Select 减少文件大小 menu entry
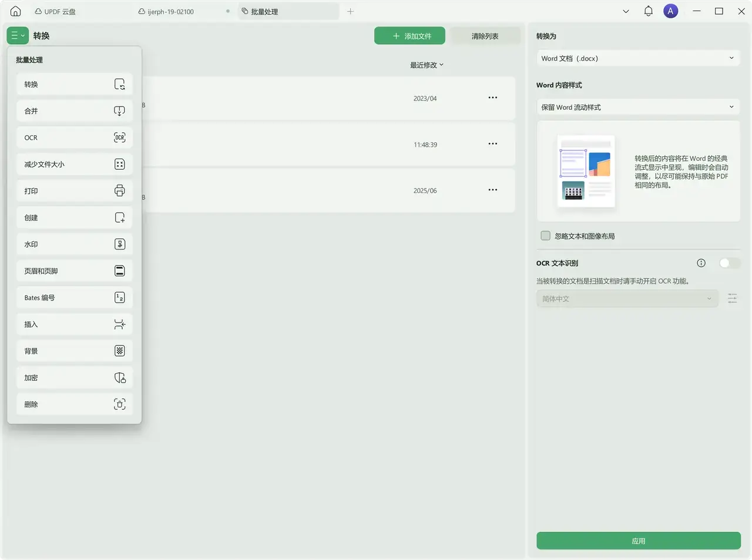Screen dimensions: 752x560 (74, 165)
